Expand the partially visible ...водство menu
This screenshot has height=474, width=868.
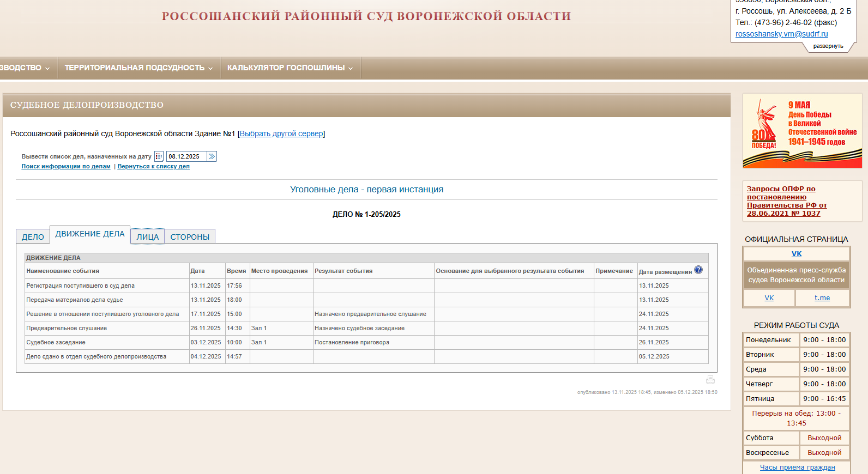pos(25,68)
